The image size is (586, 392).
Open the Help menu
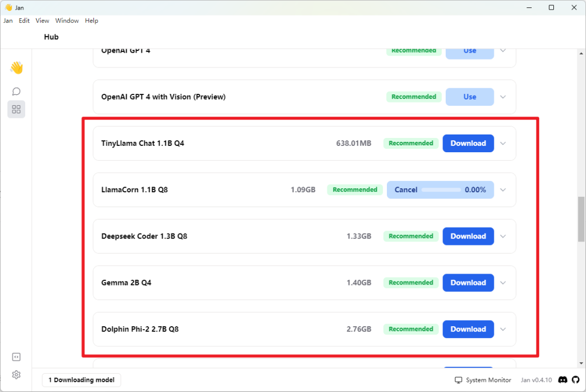coord(92,21)
